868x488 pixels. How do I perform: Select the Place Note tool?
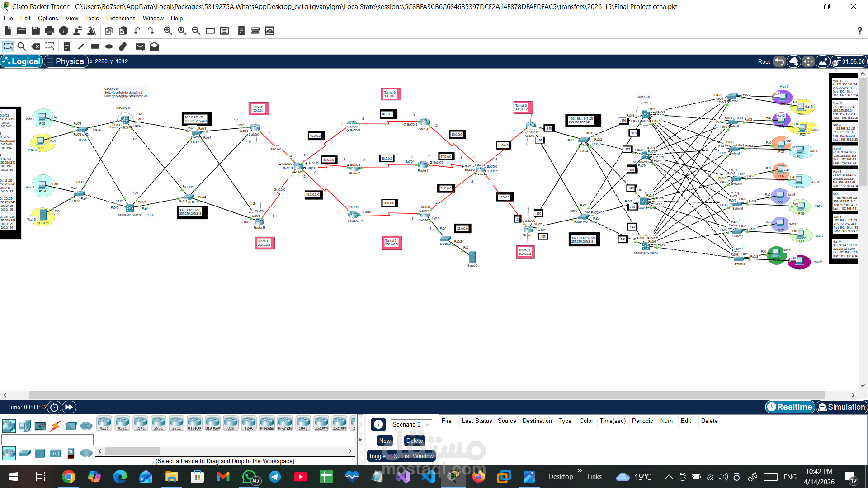[x=67, y=47]
